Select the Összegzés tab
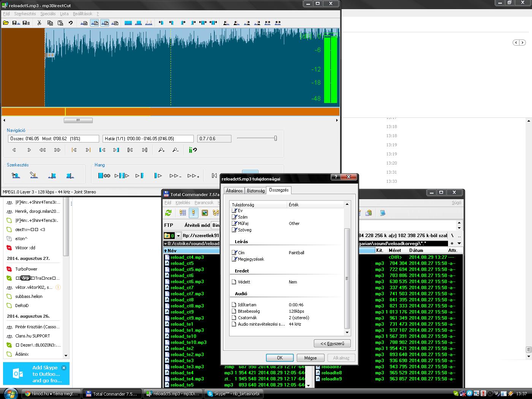This screenshot has height=399, width=532. point(279,190)
